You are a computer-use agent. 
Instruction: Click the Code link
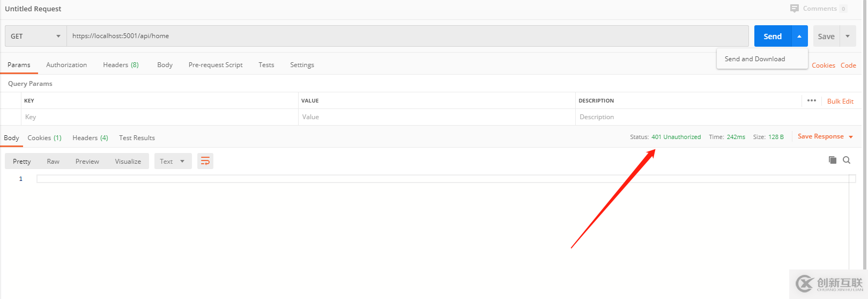(848, 65)
